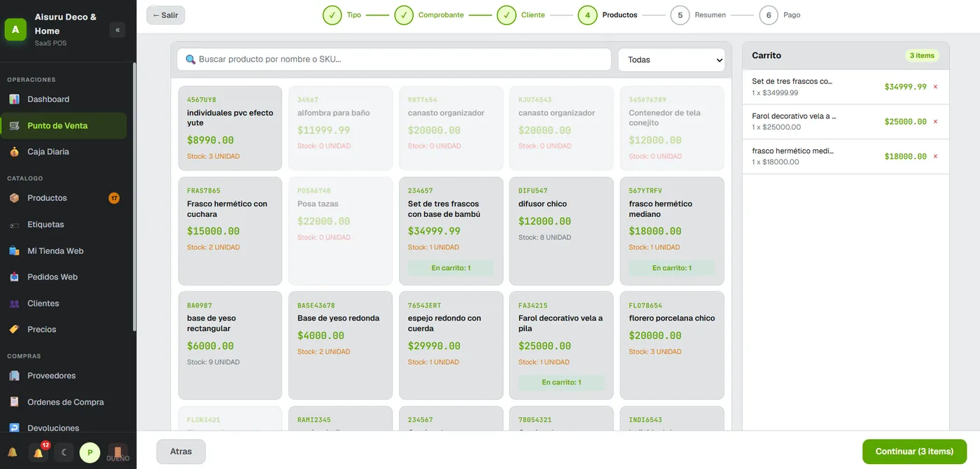
Task: Open the P user avatar
Action: point(90,453)
